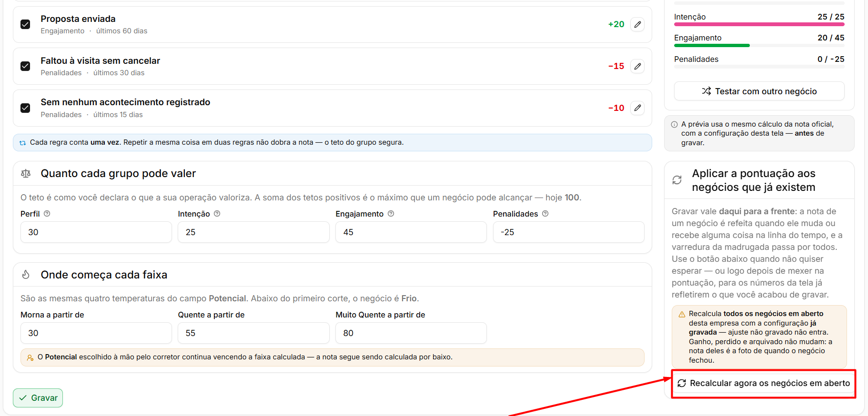Click Recalcular agora os negócios em aberto
This screenshot has height=416, width=868.
pos(764,383)
